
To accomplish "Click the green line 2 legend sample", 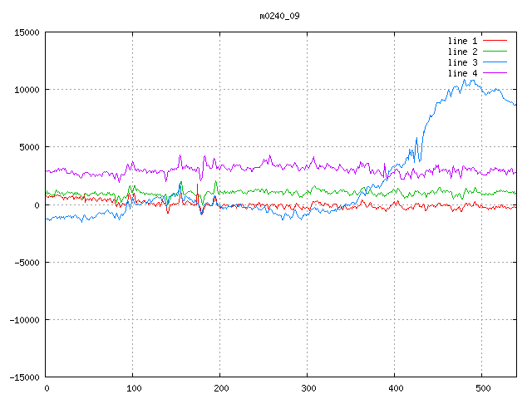I will tap(495, 52).
